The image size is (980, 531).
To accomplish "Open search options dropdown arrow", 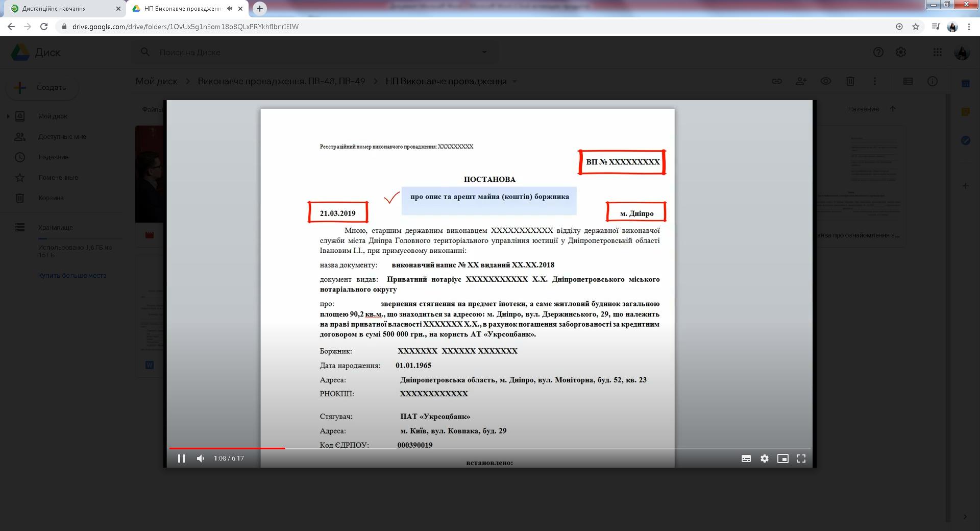I will click(484, 52).
